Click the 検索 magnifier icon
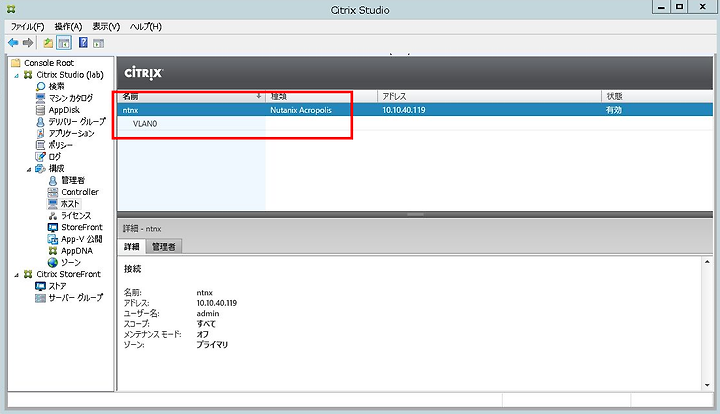 (x=40, y=86)
